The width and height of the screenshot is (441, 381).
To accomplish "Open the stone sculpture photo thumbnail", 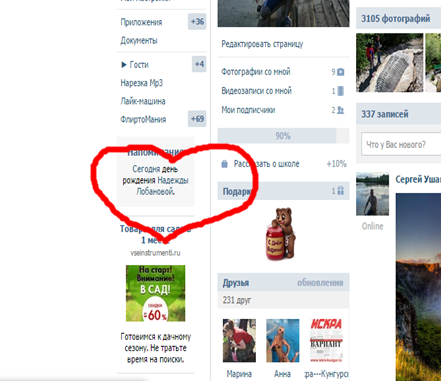I will 390,63.
